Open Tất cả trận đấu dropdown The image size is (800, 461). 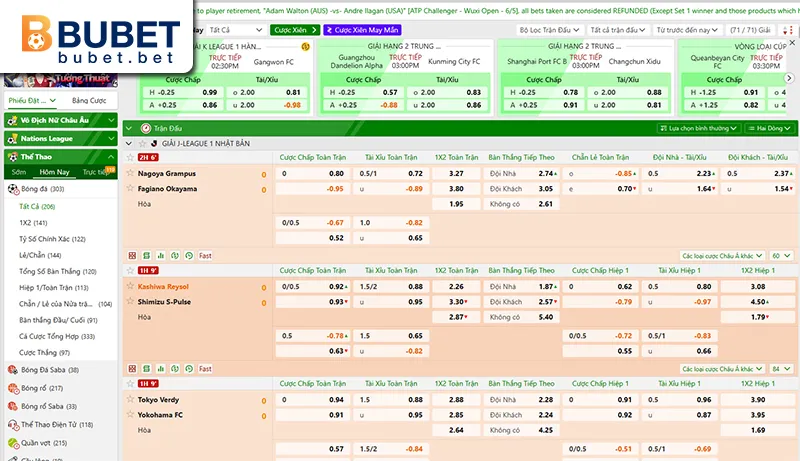pyautogui.click(x=617, y=30)
